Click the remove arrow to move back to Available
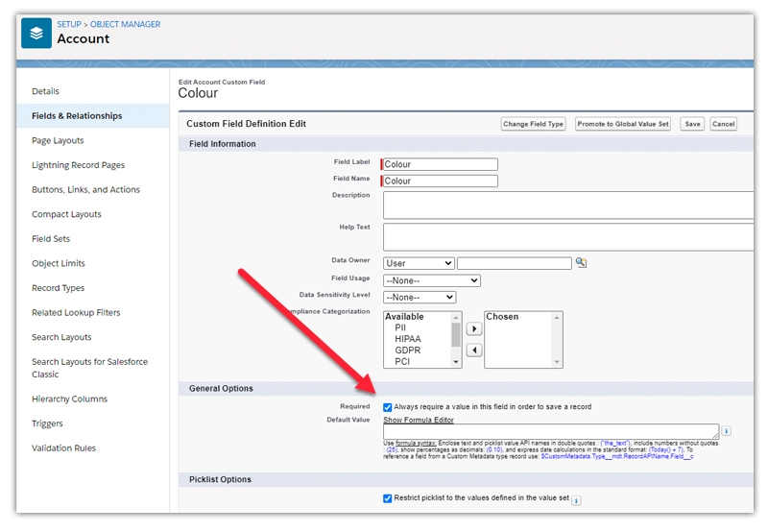 click(x=473, y=351)
